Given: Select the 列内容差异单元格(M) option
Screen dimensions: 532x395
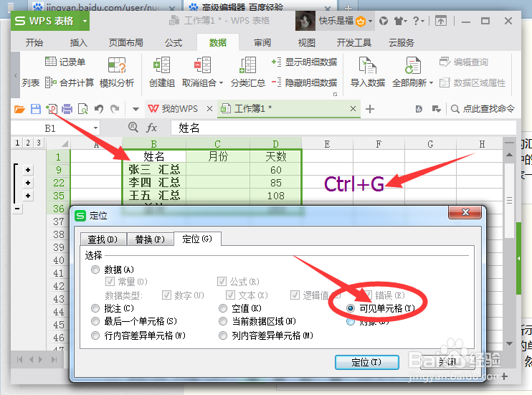Looking at the screenshot, I should pos(223,335).
